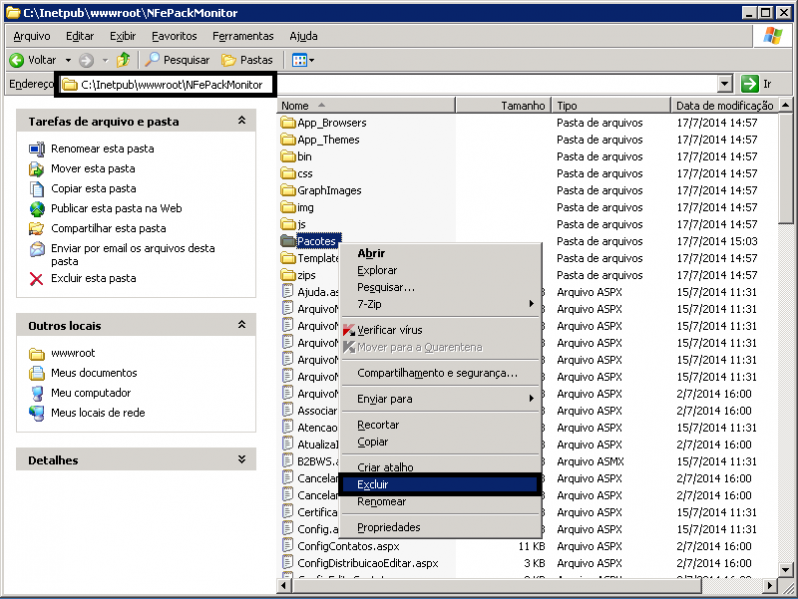Viewport: 798px width, 599px height.
Task: Open the Ferramentas menu
Action: [x=242, y=36]
